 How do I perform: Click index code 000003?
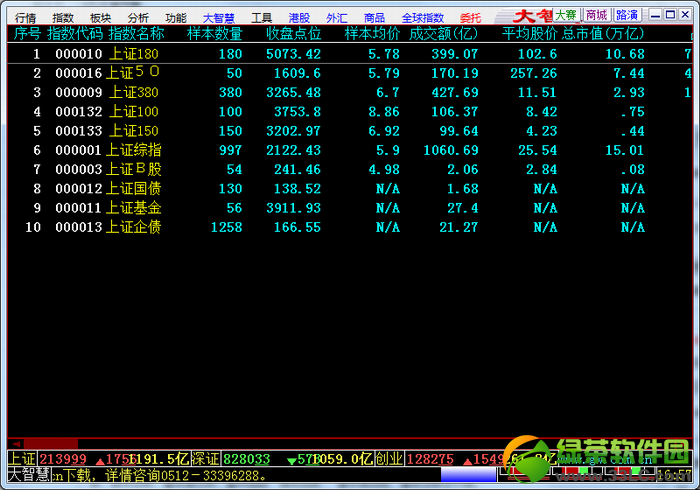pos(79,169)
